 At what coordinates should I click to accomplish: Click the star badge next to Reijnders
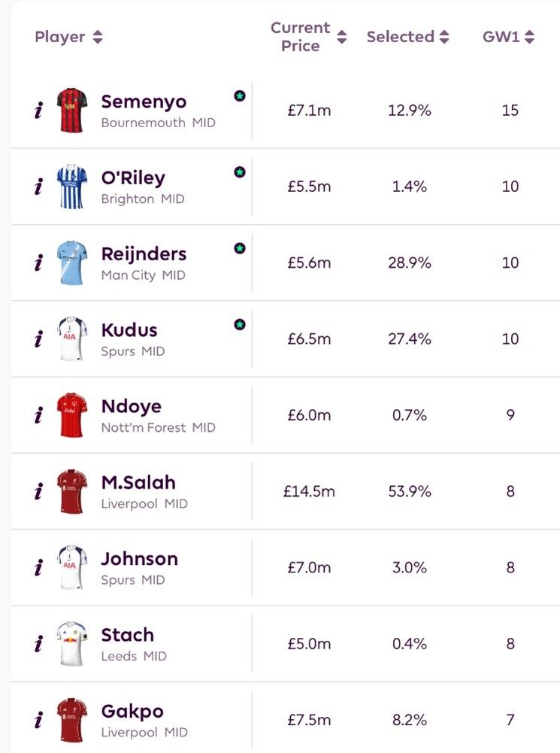[240, 248]
